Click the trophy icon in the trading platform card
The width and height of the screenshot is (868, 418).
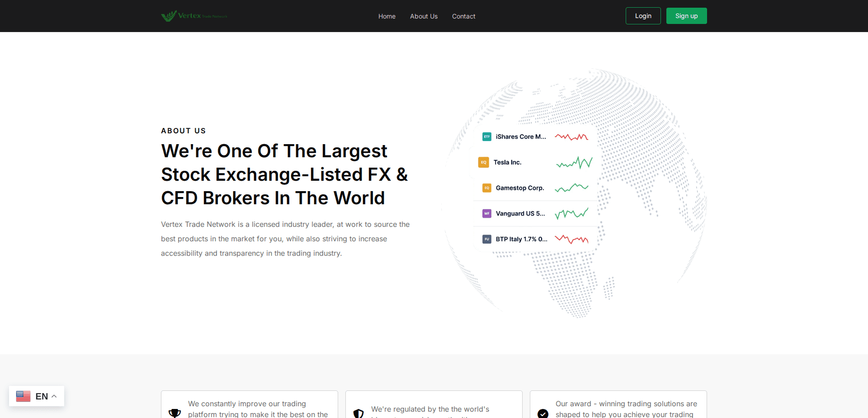175,412
